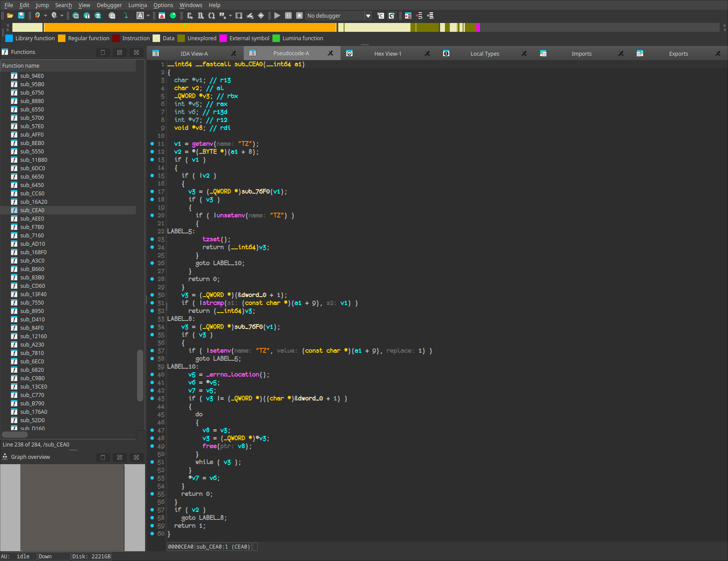The height and width of the screenshot is (561, 728).
Task: Switch to the Hex View-1 tab
Action: 387,53
